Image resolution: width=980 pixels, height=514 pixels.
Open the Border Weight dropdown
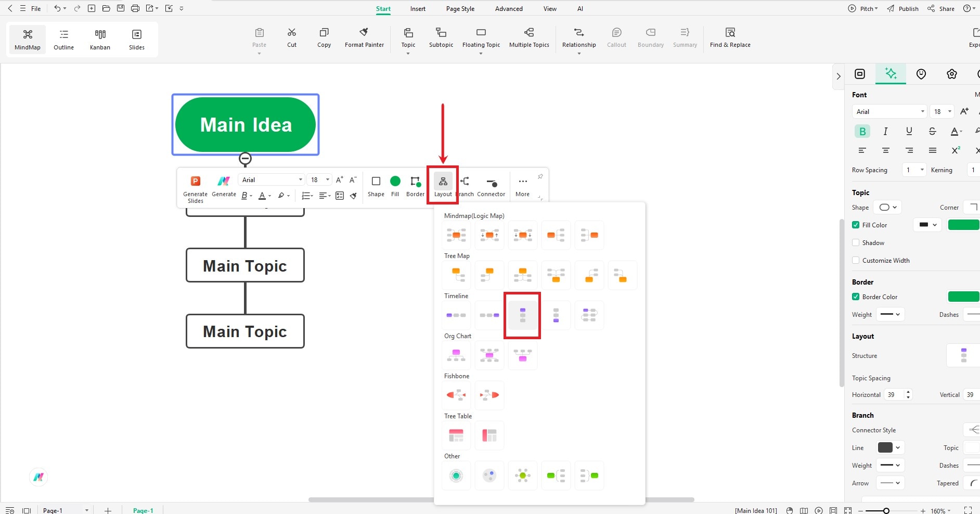[891, 315]
